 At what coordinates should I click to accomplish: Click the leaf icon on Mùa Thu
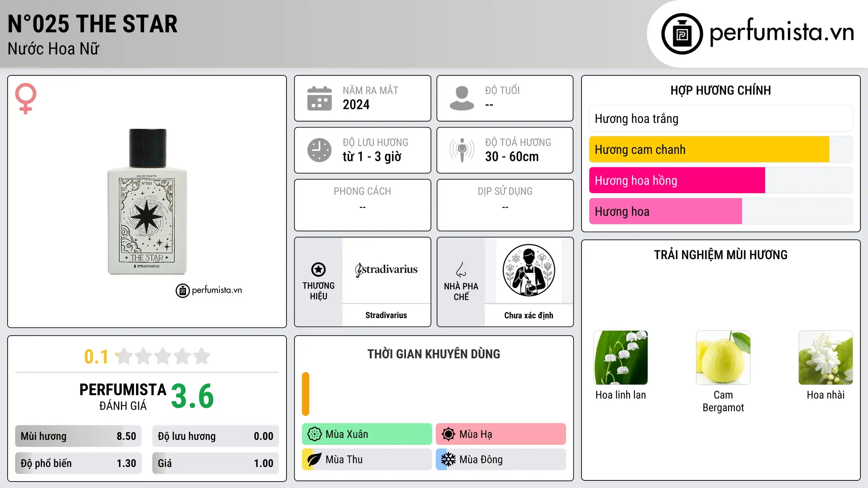(x=314, y=460)
